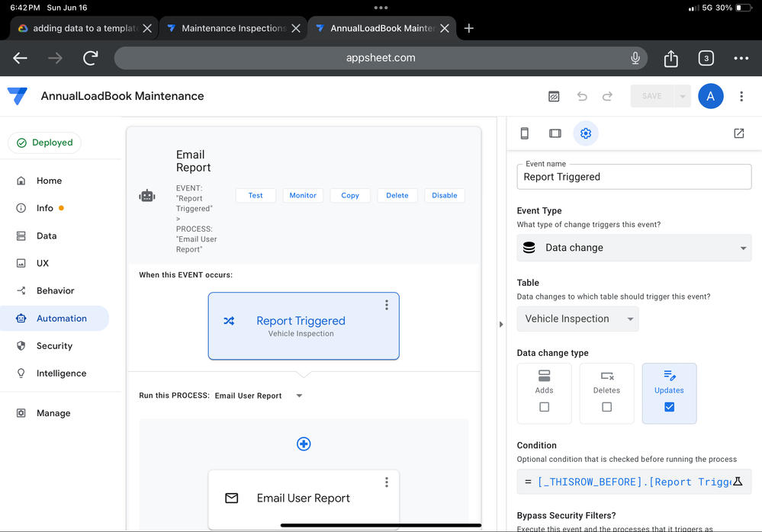Click the browser forward arrow
Viewport: 762px width, 532px height.
click(x=56, y=58)
